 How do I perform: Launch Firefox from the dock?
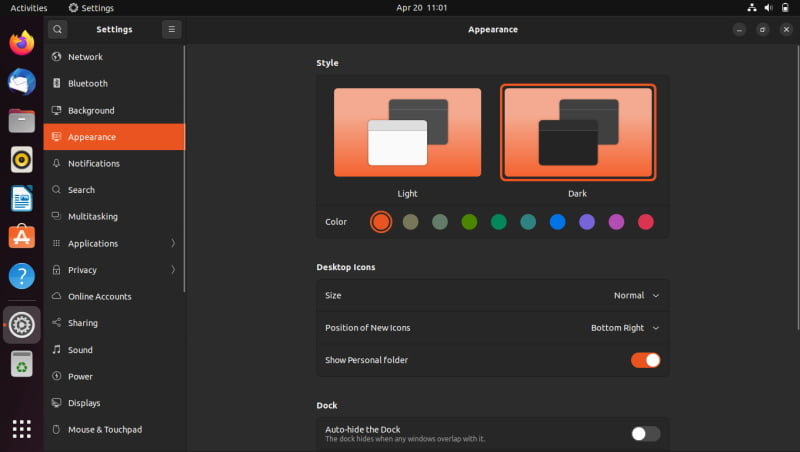click(21, 43)
